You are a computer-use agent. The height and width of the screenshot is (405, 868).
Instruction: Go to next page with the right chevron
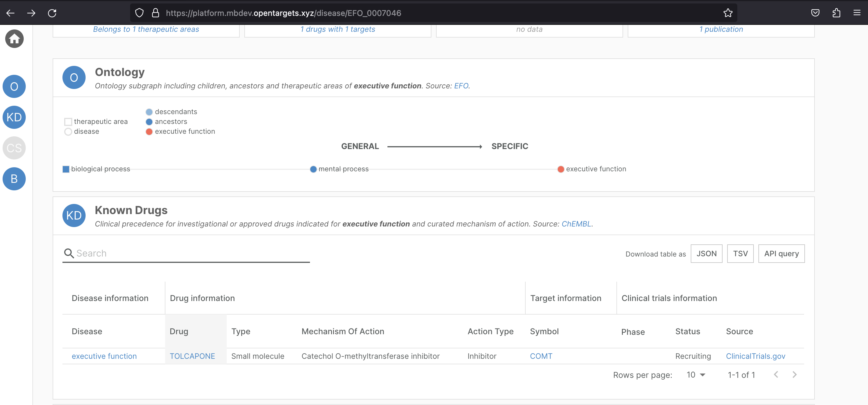coord(795,374)
